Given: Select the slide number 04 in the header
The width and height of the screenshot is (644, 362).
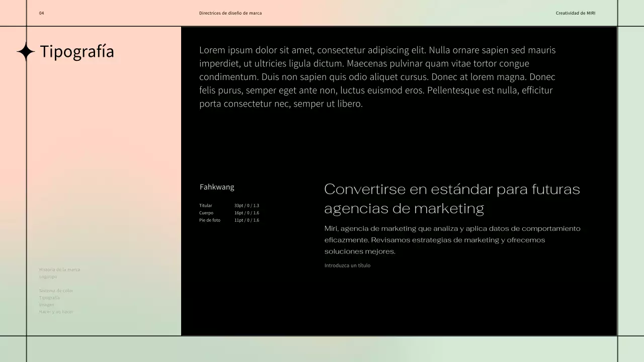Looking at the screenshot, I should (x=41, y=13).
